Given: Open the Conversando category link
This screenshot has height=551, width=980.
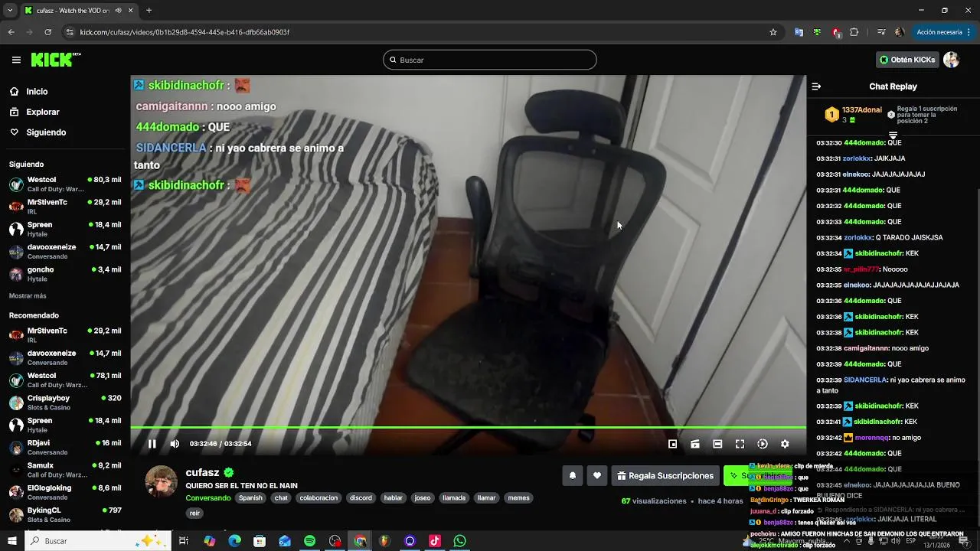Looking at the screenshot, I should [x=208, y=498].
